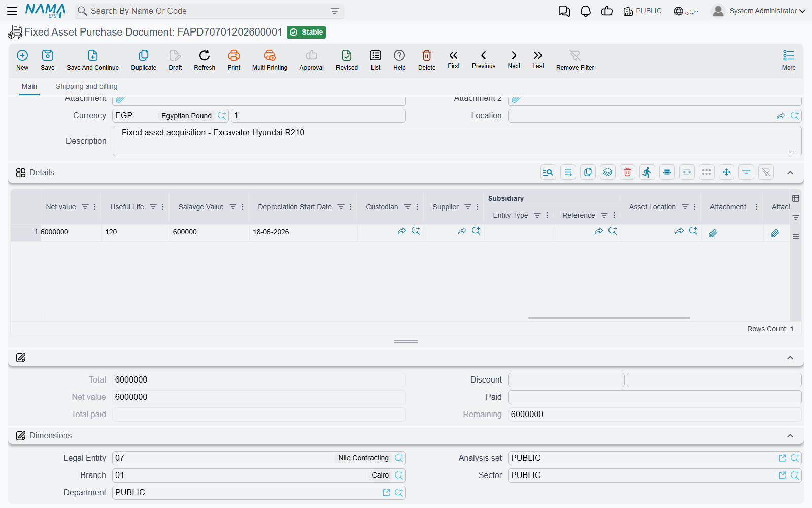Image resolution: width=812 pixels, height=508 pixels.
Task: Open Help
Action: [399, 59]
